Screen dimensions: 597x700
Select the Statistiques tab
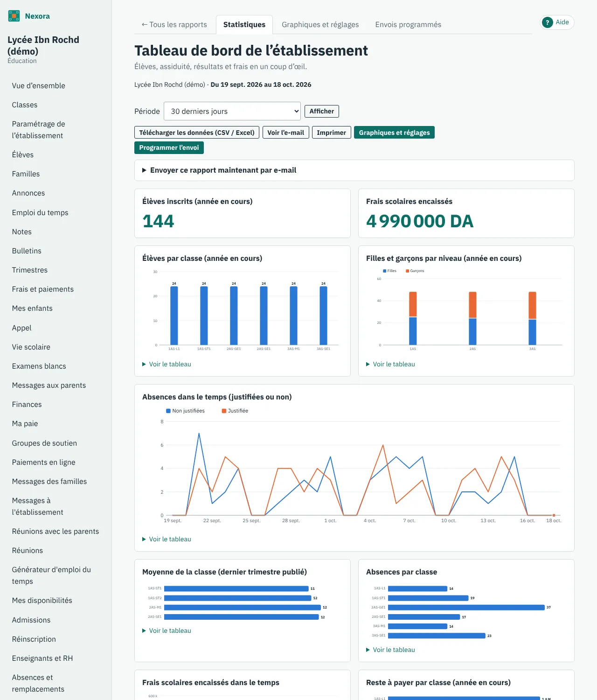[x=244, y=24]
